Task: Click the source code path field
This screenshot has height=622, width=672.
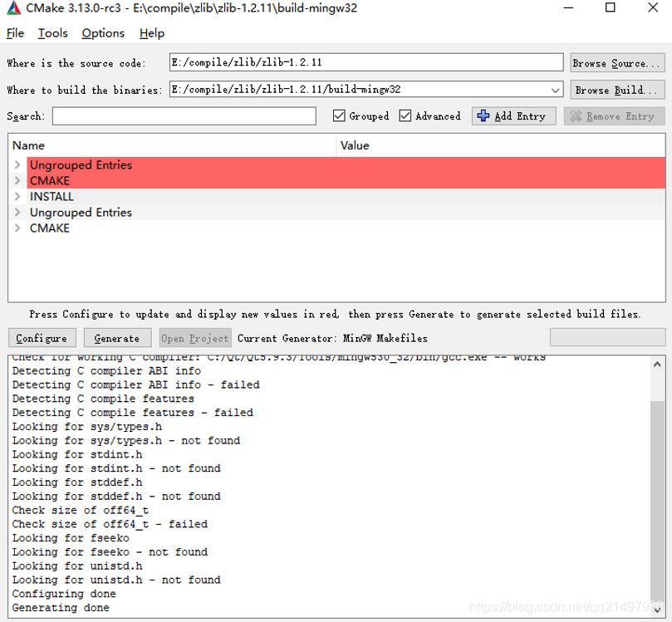Action: click(x=366, y=62)
